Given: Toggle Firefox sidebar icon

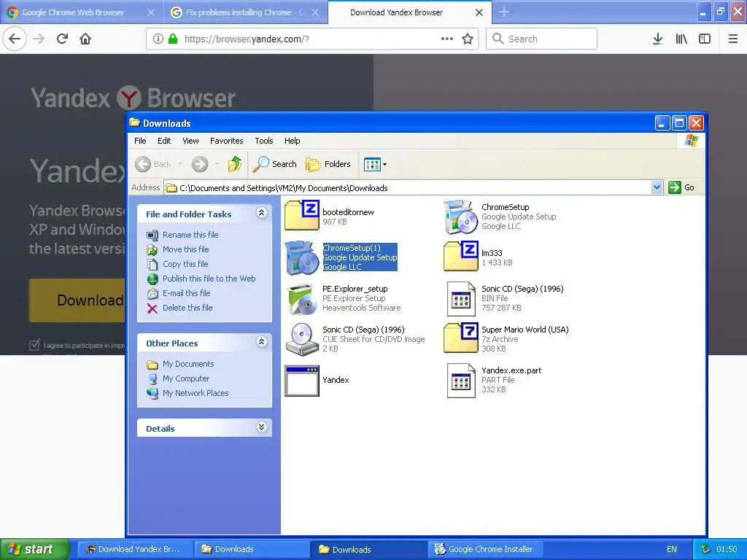Looking at the screenshot, I should pos(705,39).
